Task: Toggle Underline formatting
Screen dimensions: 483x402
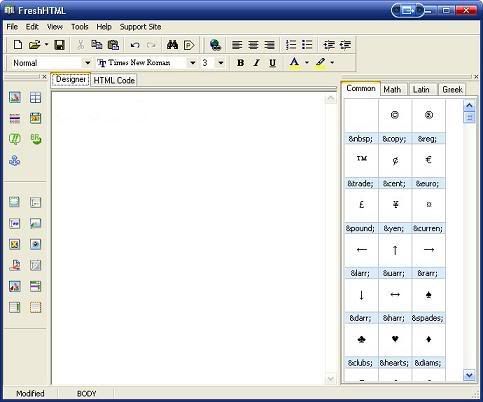Action: pyautogui.click(x=272, y=63)
